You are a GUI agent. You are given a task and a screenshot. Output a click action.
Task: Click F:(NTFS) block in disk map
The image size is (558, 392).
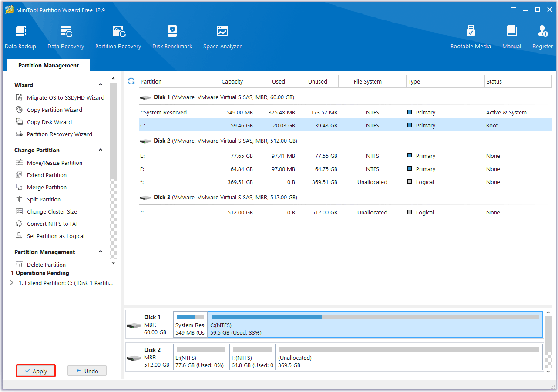coord(252,357)
